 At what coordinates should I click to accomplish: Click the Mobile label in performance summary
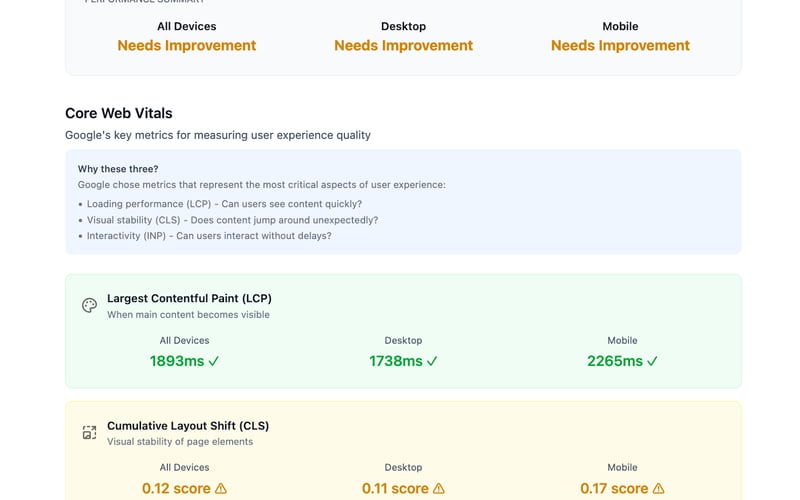[620, 27]
